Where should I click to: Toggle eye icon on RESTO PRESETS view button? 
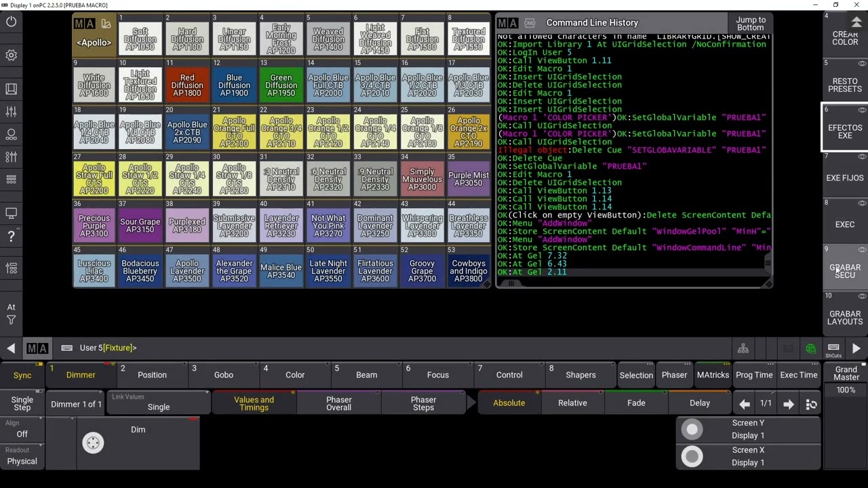(x=862, y=63)
